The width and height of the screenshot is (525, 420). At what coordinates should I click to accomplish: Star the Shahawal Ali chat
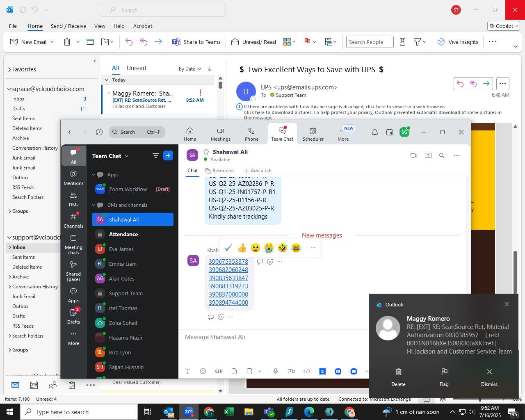pos(206,152)
